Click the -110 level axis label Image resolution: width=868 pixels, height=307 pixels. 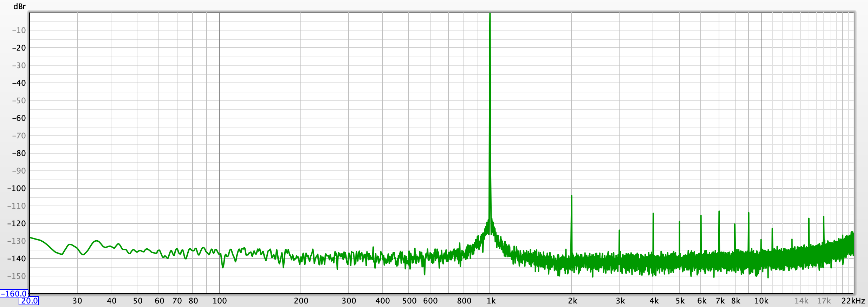17,206
